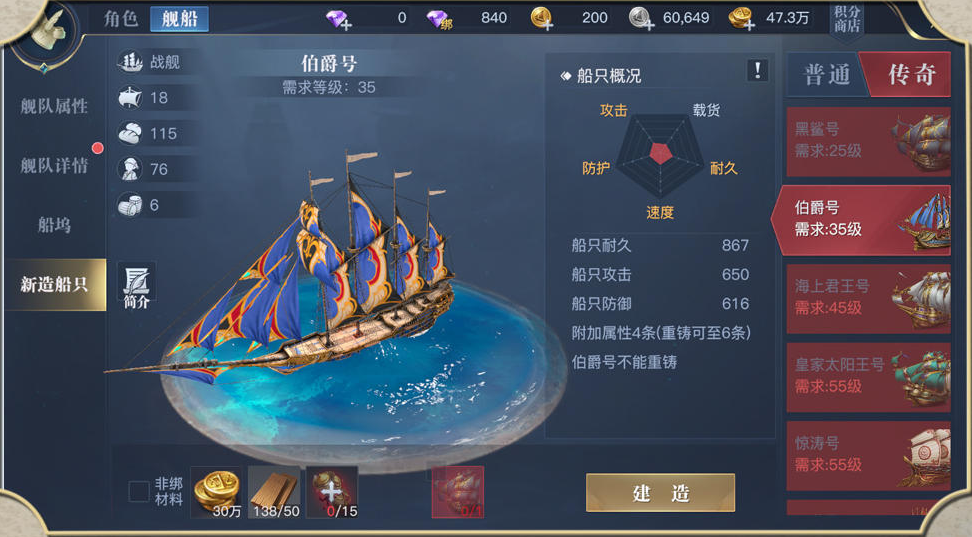Viewport: 972px width, 537px height.
Task: Tap the gold coin plus icon near 200
Action: click(542, 19)
